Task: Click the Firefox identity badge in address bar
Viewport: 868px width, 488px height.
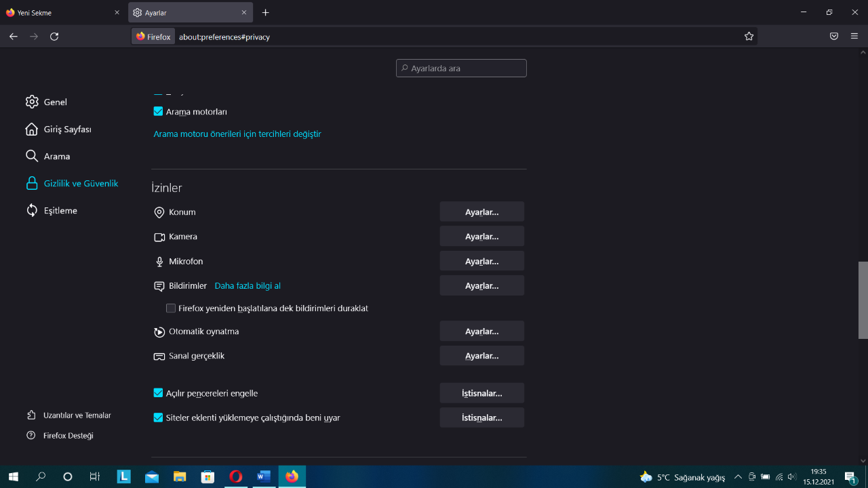Action: coord(153,37)
